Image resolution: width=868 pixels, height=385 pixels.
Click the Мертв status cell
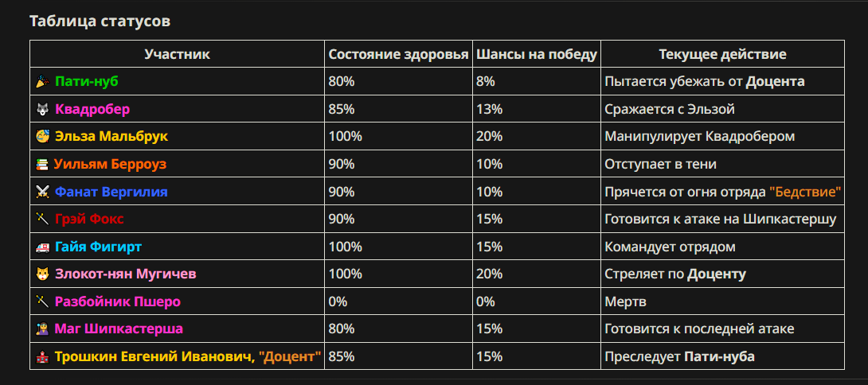[x=722, y=301]
